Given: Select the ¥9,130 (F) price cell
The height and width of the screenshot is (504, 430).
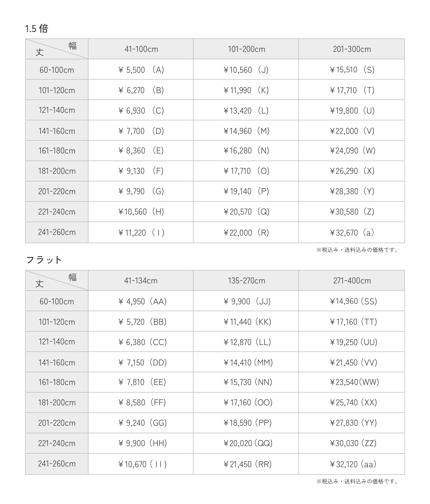Looking at the screenshot, I should pyautogui.click(x=141, y=171).
